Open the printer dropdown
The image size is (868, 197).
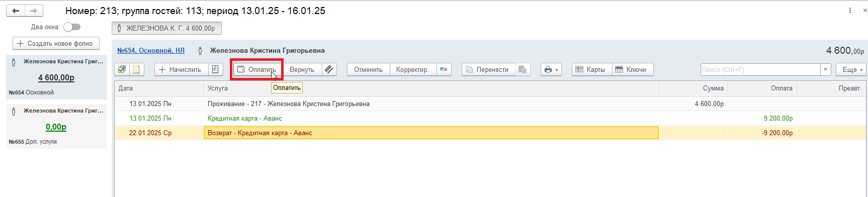551,69
